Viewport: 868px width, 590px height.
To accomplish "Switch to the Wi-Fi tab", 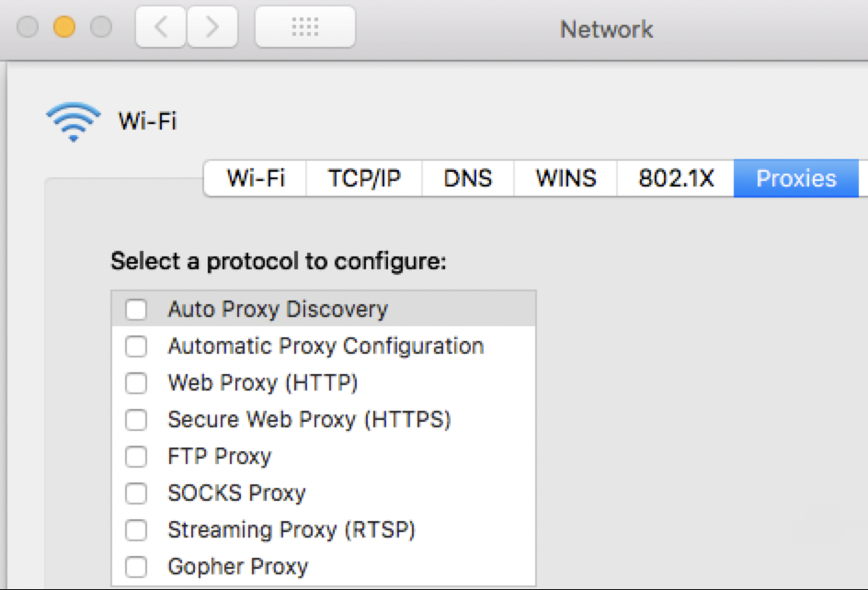I will click(255, 178).
